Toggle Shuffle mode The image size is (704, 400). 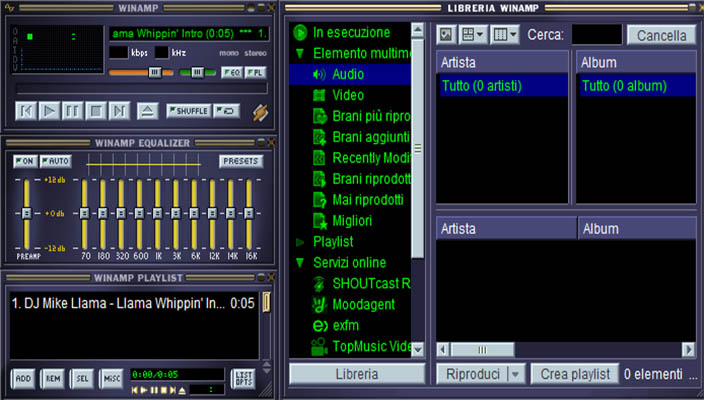click(189, 110)
